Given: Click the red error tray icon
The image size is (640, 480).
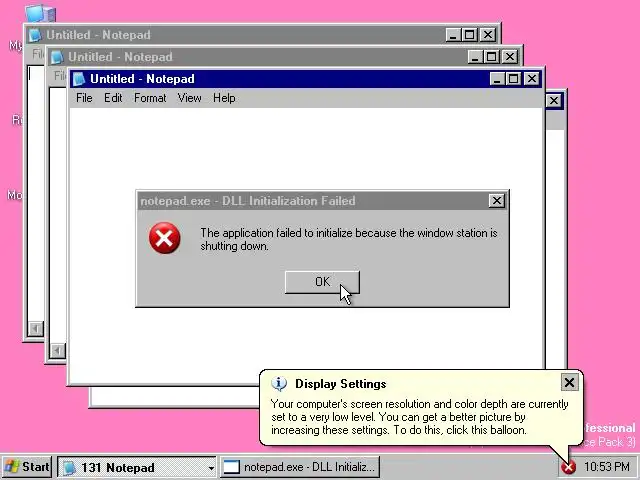Looking at the screenshot, I should (x=568, y=467).
